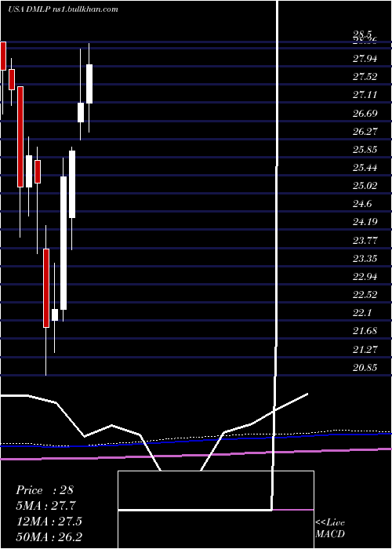Click the 25.44 price axis label
This screenshot has height=549, width=392.
(365, 168)
